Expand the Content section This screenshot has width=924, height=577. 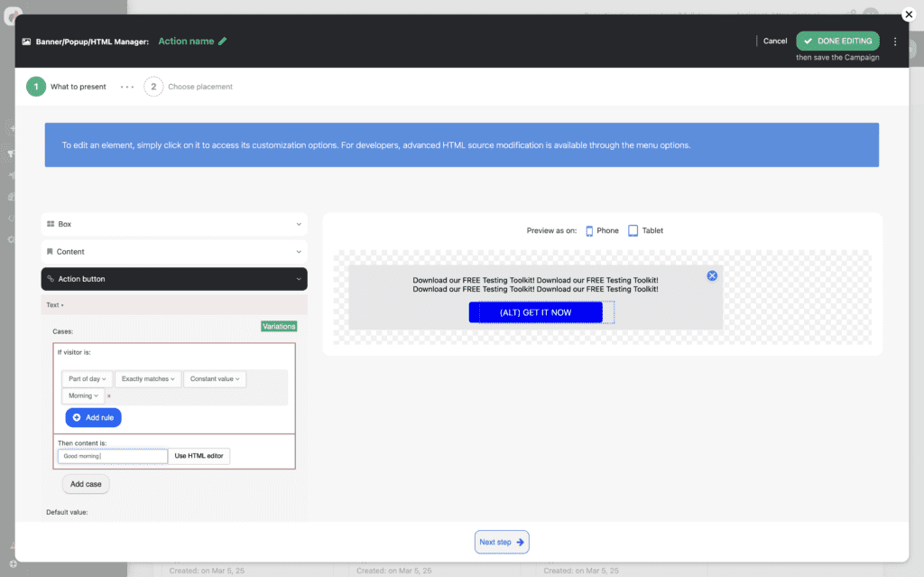click(x=173, y=252)
